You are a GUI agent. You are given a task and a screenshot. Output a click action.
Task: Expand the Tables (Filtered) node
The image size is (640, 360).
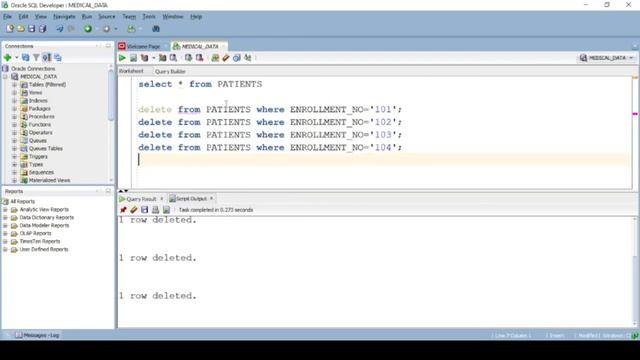coord(14,84)
